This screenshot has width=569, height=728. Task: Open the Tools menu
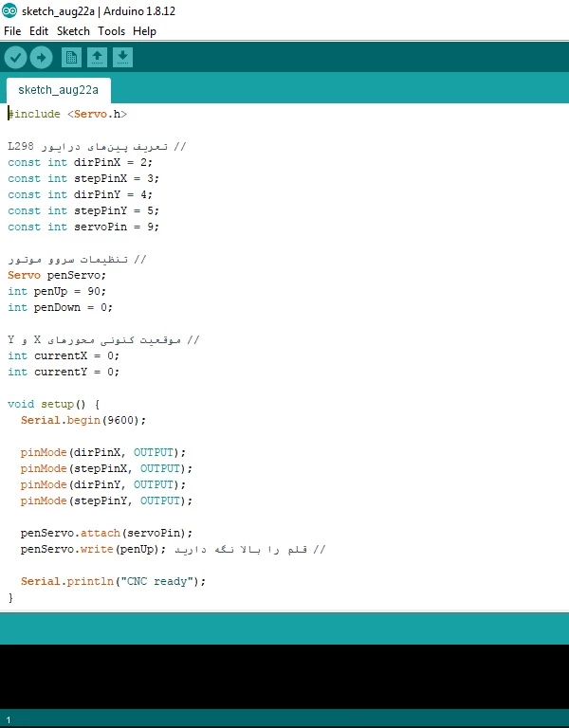(x=111, y=31)
